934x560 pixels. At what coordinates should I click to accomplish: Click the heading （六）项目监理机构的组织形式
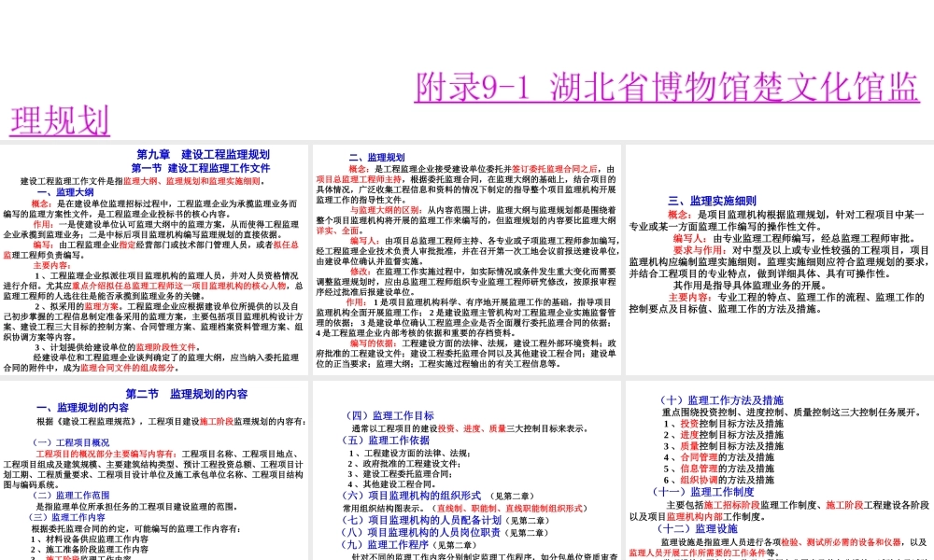tap(410, 495)
